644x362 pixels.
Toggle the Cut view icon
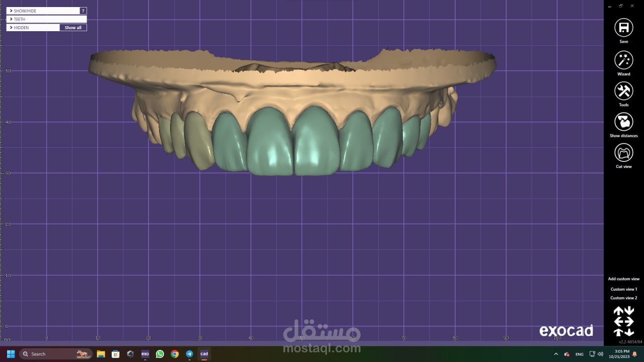pyautogui.click(x=623, y=152)
